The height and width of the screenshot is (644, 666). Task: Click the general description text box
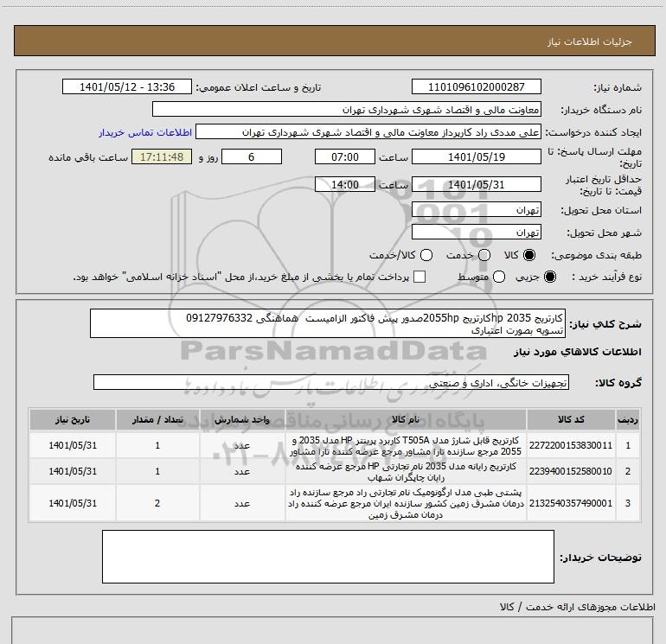tap(328, 323)
